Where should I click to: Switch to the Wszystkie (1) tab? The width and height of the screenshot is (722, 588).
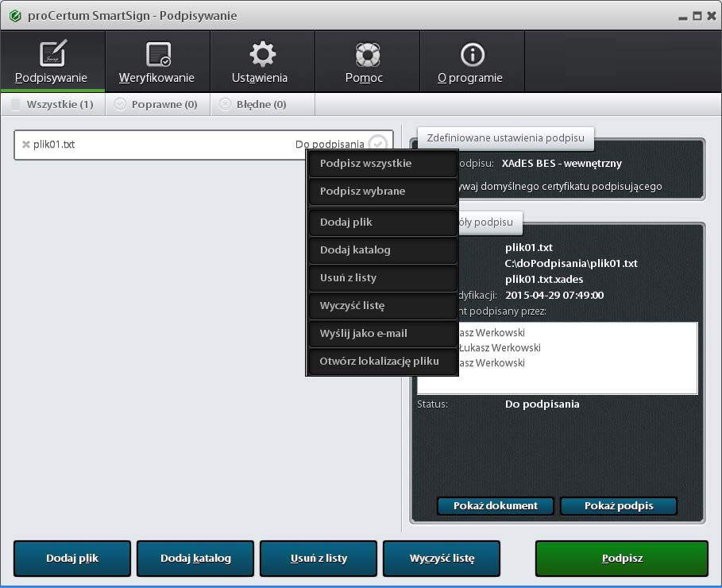(x=53, y=105)
